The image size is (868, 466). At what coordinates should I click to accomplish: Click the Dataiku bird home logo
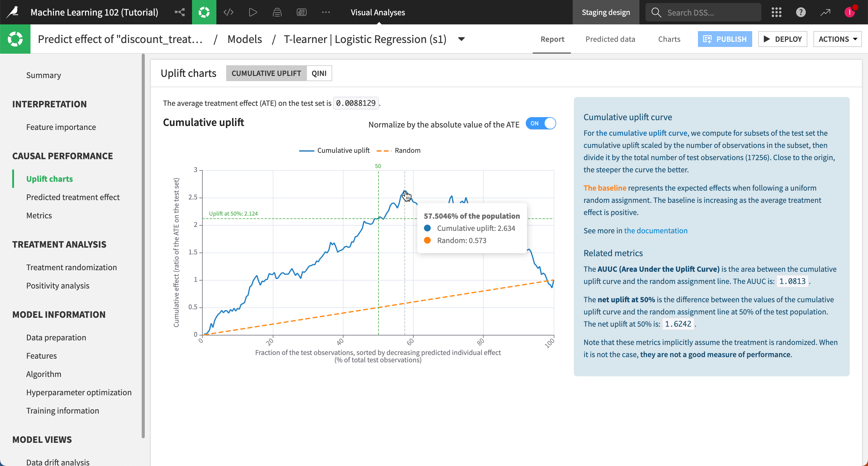click(13, 12)
